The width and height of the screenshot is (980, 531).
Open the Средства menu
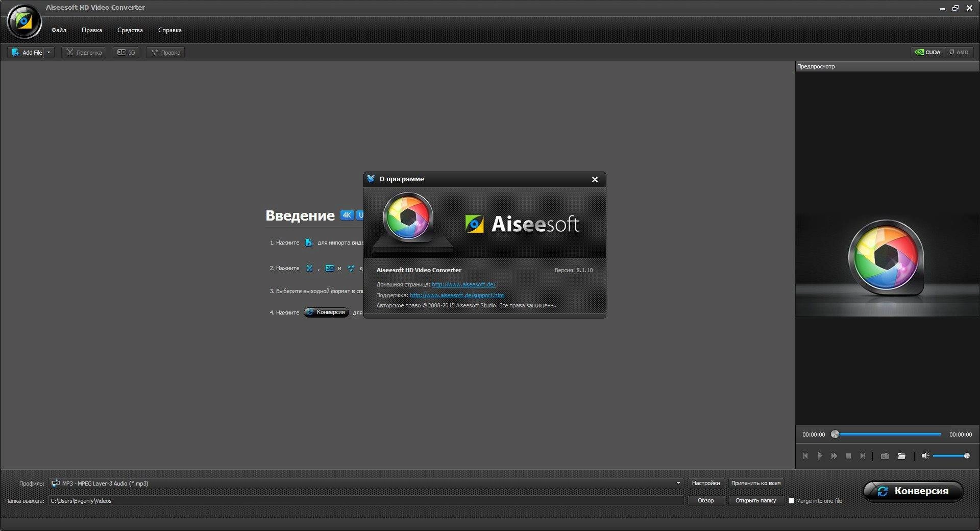(x=130, y=30)
